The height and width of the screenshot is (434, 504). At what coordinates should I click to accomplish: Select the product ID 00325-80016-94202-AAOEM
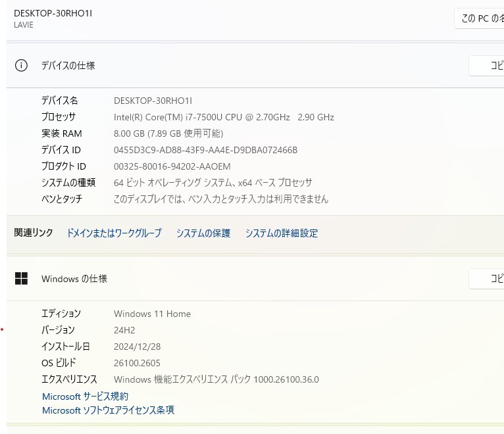(172, 166)
